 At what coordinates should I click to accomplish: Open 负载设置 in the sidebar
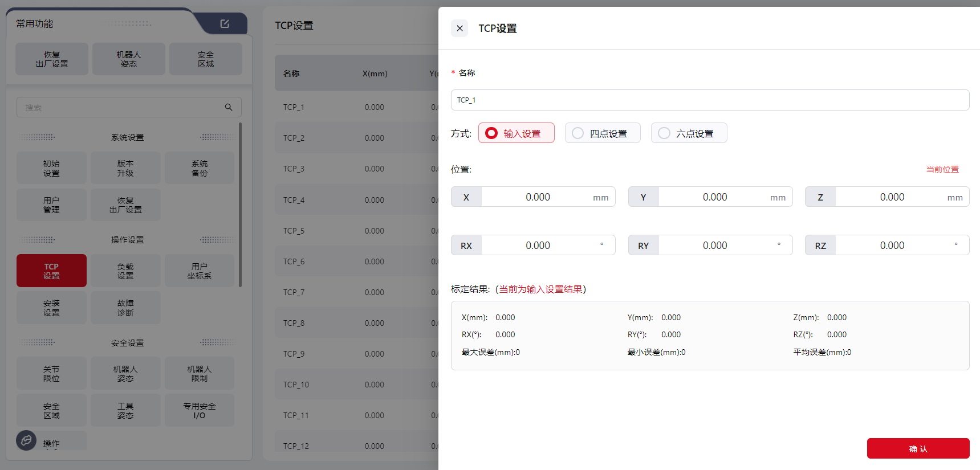click(125, 271)
